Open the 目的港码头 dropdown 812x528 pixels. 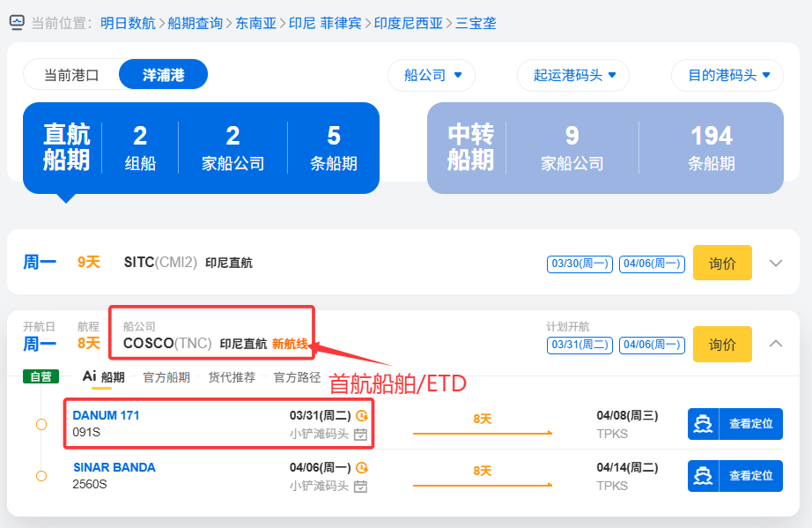727,75
